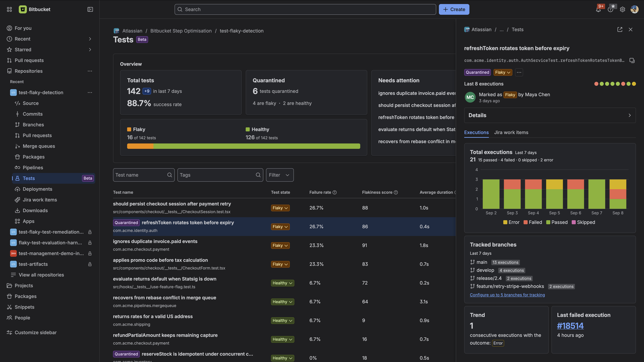Change state dropdown for checkout session test
Image resolution: width=644 pixels, height=362 pixels.
280,208
